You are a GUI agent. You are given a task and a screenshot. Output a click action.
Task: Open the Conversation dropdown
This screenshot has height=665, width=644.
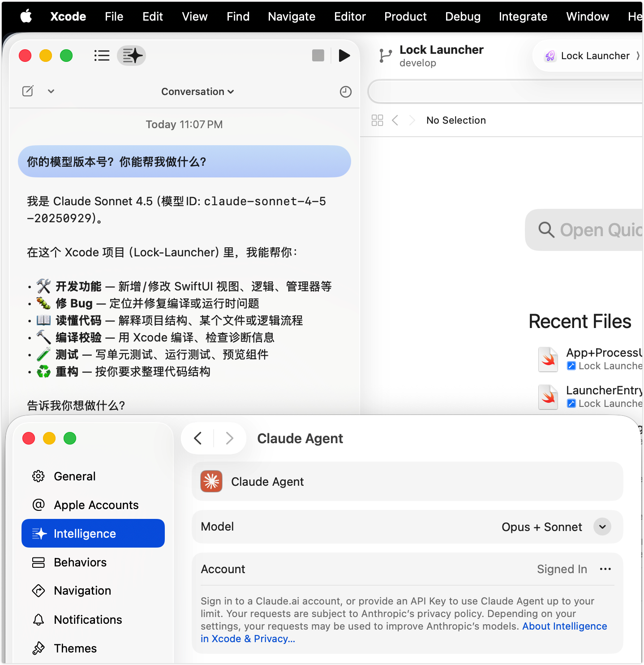[197, 91]
